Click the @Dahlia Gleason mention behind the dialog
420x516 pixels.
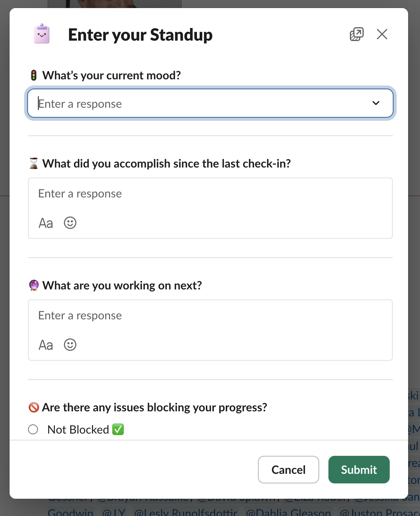coord(288,512)
